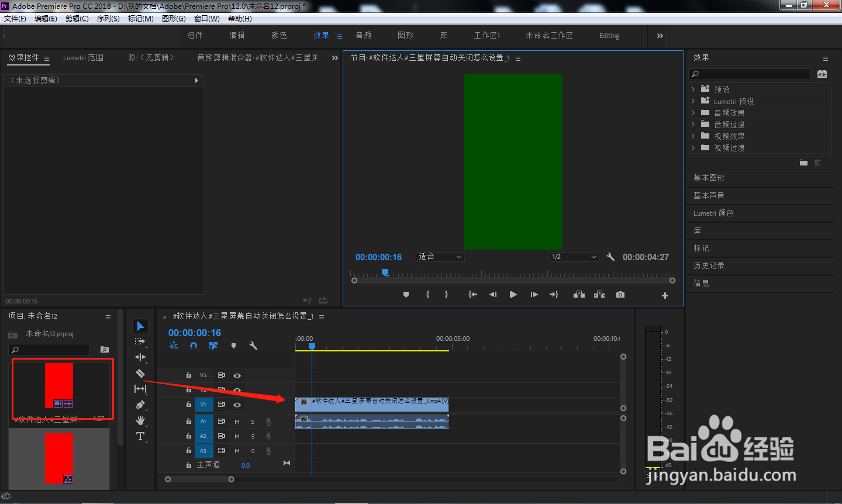The height and width of the screenshot is (504, 842).
Task: Select the Hand tool
Action: [x=140, y=420]
